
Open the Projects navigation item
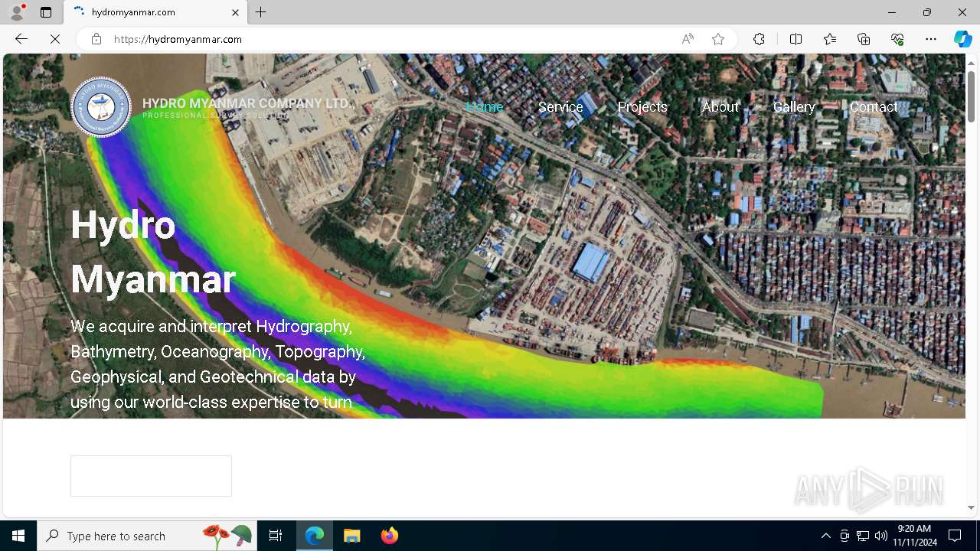(x=642, y=107)
